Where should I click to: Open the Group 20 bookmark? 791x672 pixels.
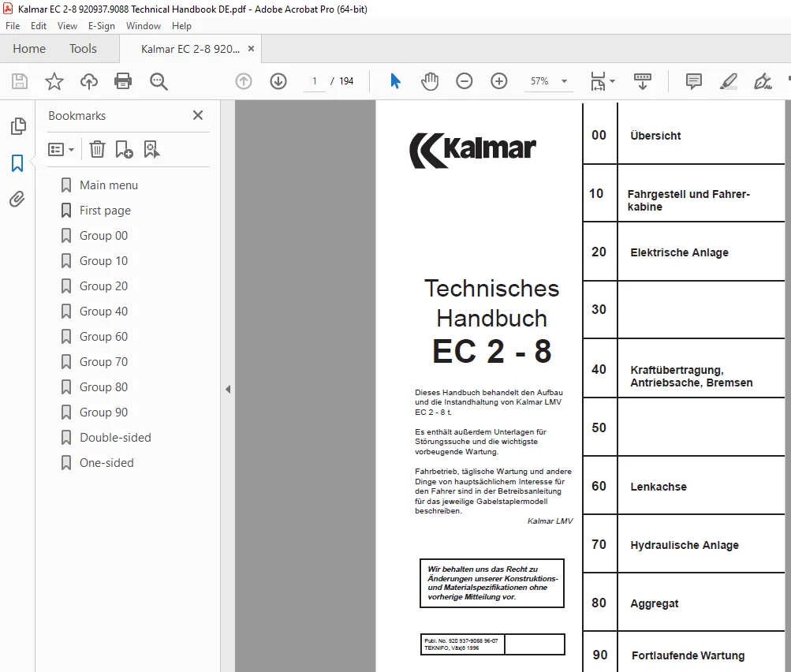click(x=103, y=286)
